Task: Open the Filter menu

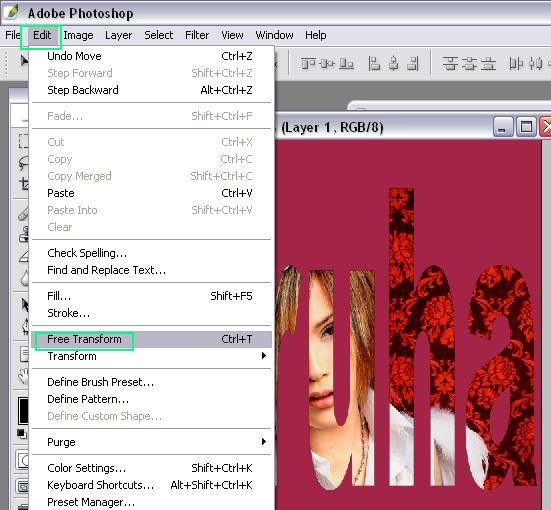Action: click(197, 35)
